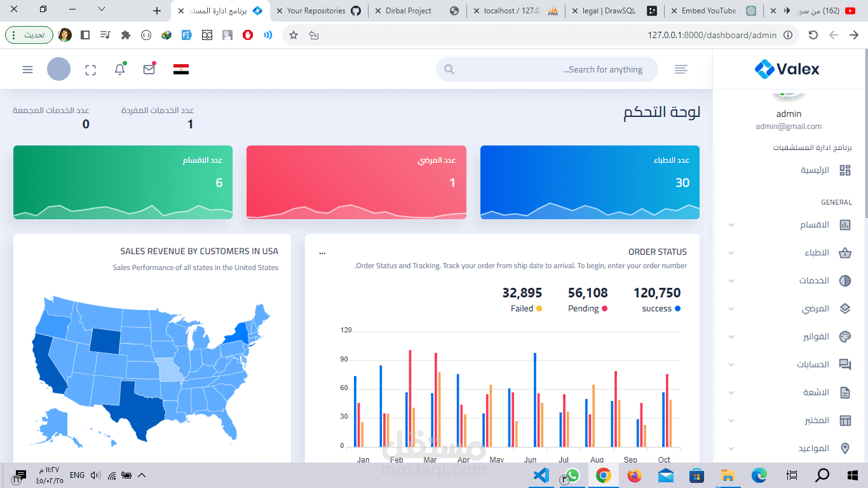Click the Valex logo

[x=787, y=69]
